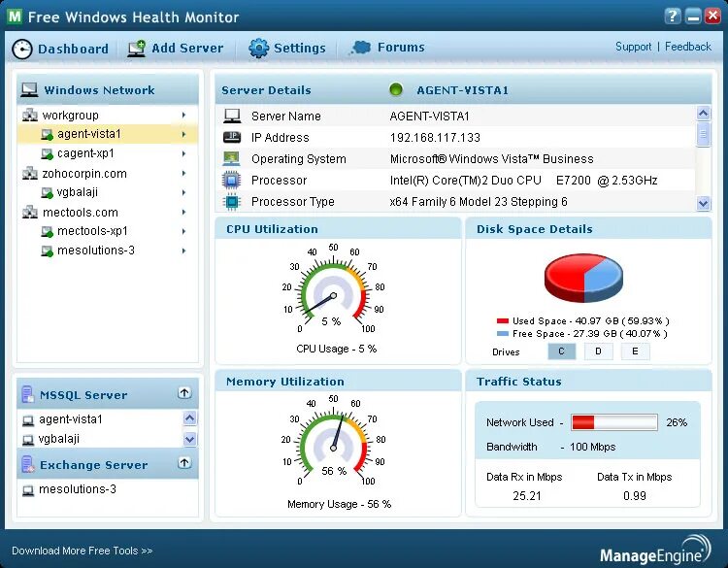Click the Used Space red legend swatch
Viewport: 728px width, 568px height.
pos(503,321)
